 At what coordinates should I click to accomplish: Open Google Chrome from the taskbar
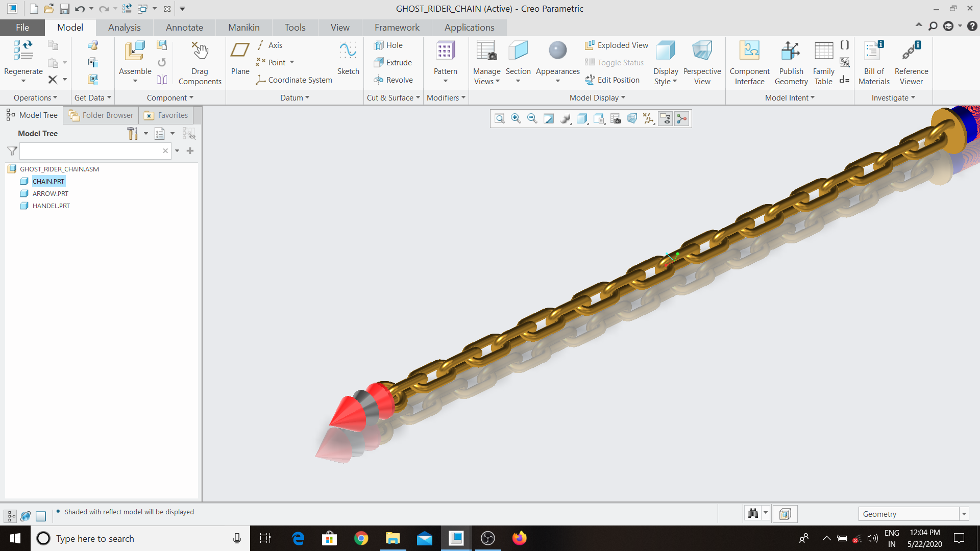(x=361, y=538)
